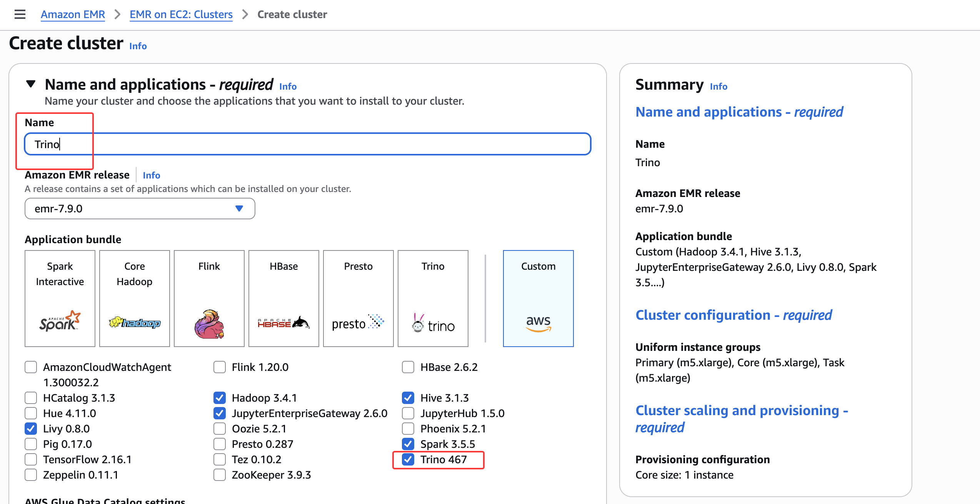Viewport: 980px width, 504px height.
Task: Enable JupyterHub 1.5.0
Action: point(408,413)
